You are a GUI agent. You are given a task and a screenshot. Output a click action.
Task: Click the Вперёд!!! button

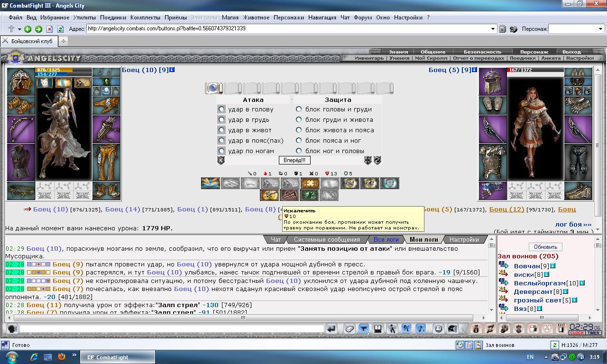(294, 160)
